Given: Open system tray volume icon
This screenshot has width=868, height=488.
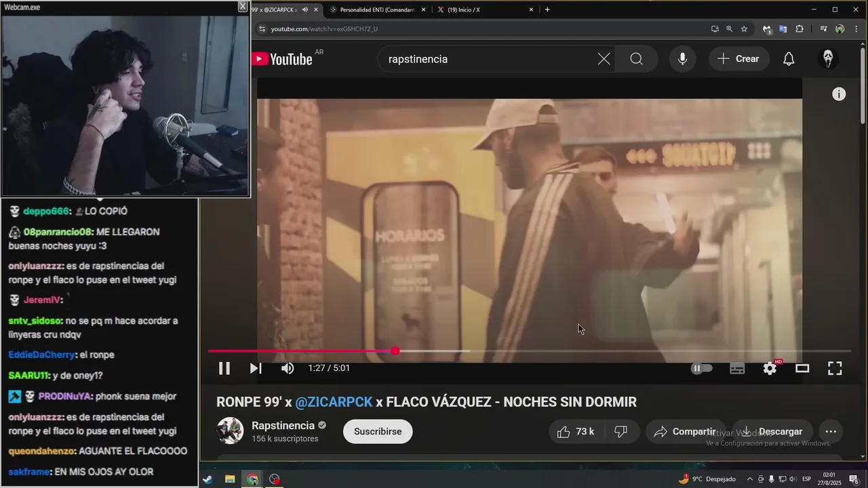Looking at the screenshot, I should [x=791, y=479].
